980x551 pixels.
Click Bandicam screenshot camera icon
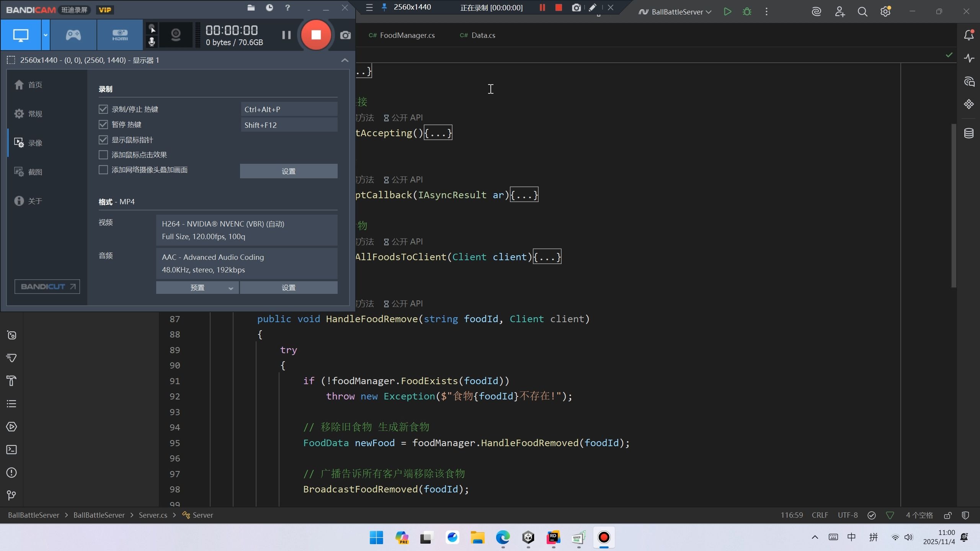(345, 35)
